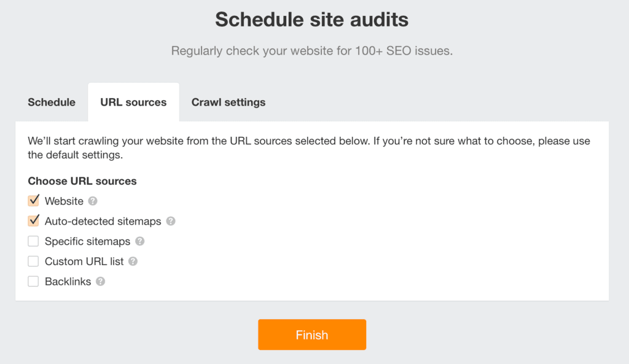Check the Custom URL list box
Viewport: 629px width, 364px height.
(x=33, y=261)
